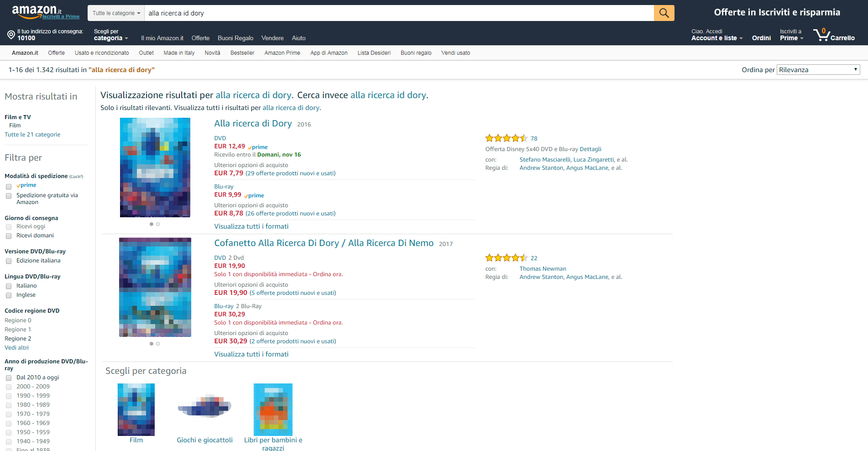Select second image dot under first DVD cover
The image size is (868, 451).
(158, 224)
